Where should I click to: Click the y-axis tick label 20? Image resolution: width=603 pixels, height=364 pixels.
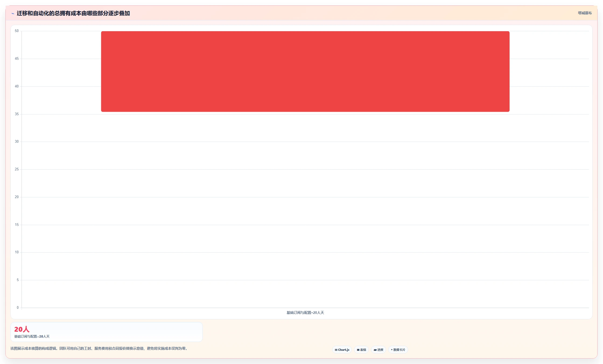tap(17, 197)
